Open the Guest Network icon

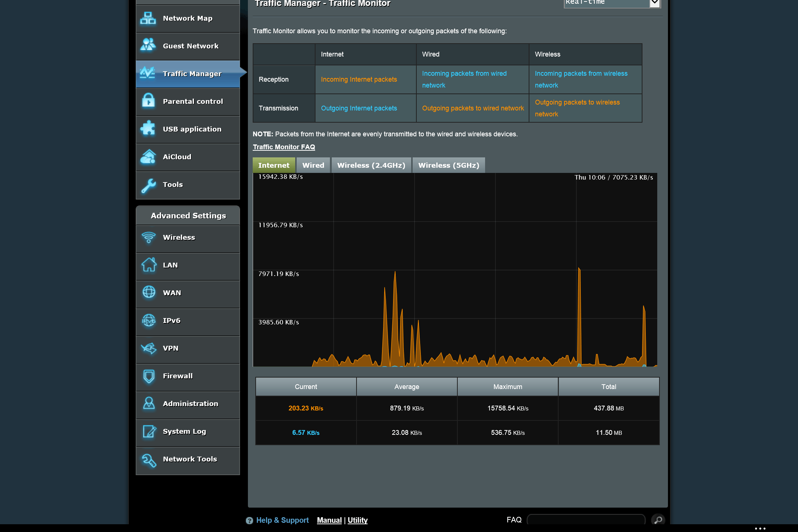tap(148, 45)
